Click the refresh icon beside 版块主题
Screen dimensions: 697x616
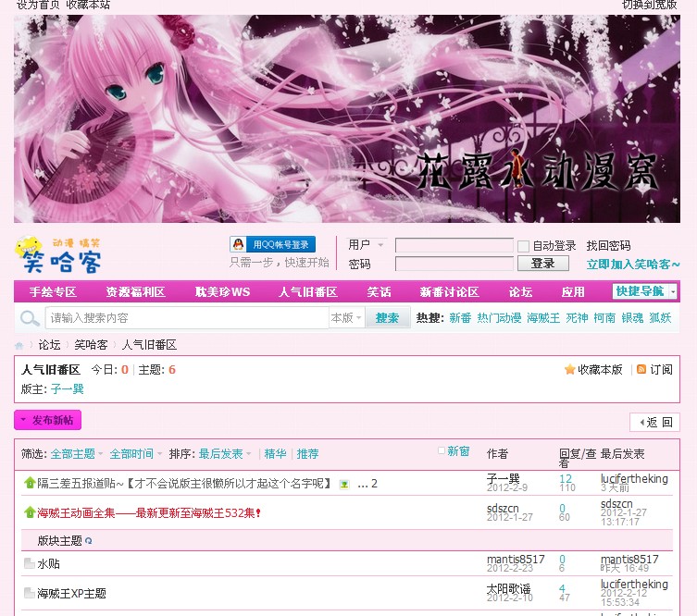pos(89,541)
